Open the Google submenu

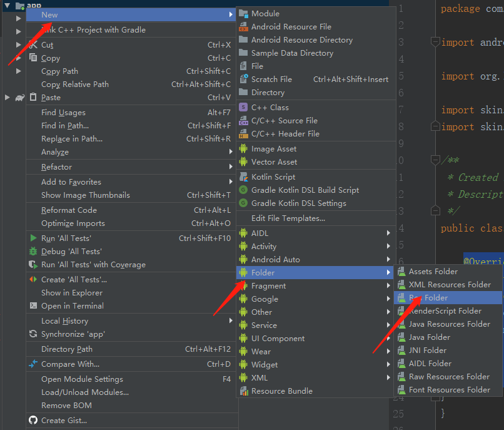coord(316,299)
